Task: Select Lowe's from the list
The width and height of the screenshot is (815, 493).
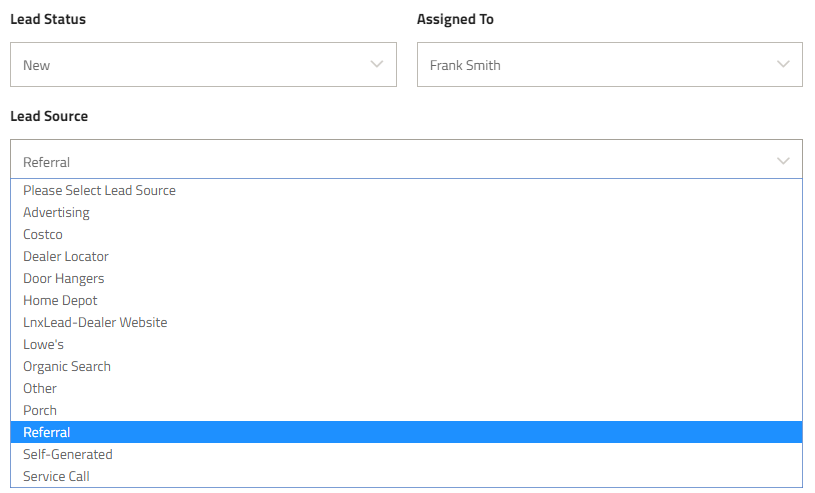Action: (406, 344)
